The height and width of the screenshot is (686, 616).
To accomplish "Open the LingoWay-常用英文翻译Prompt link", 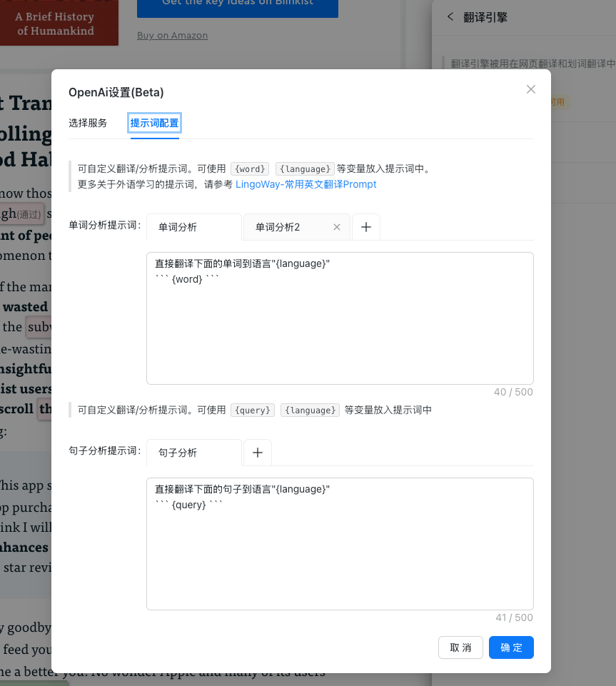I will point(306,184).
